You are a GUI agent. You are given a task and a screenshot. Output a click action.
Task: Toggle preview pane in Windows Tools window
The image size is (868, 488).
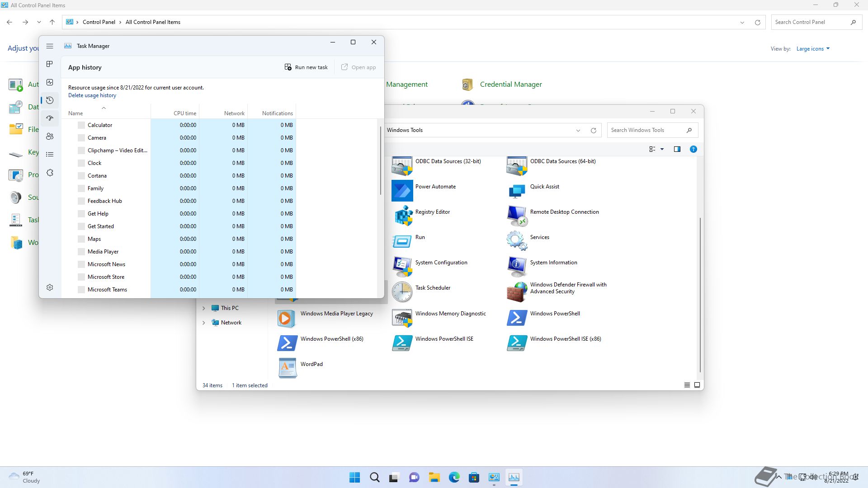[x=677, y=149]
